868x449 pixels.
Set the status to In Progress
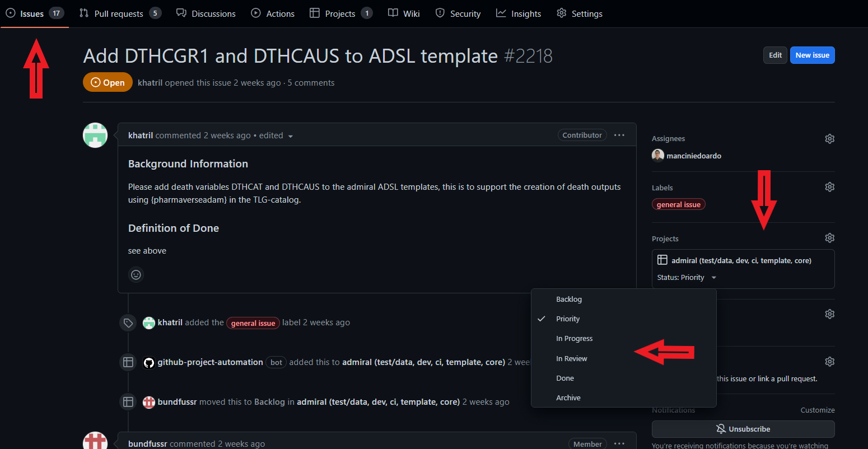click(574, 339)
